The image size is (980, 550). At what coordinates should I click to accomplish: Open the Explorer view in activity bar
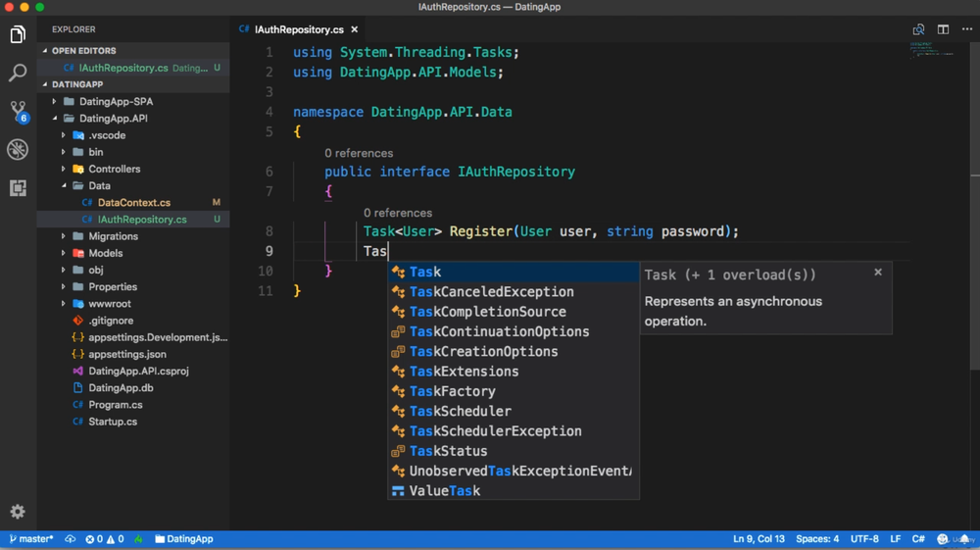coord(18,34)
